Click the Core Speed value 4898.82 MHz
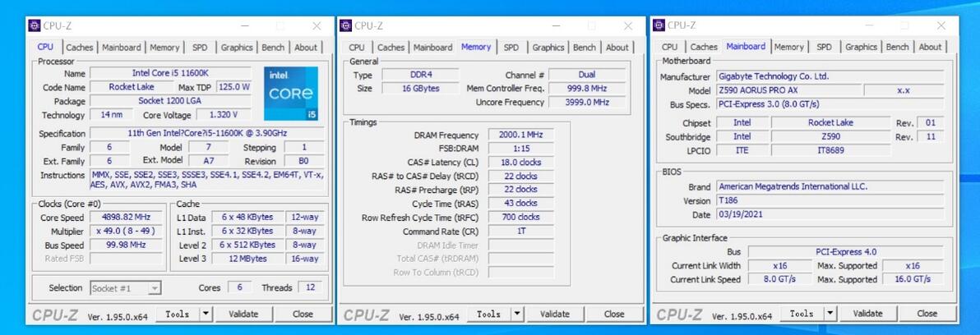Screen dimensions: 980x335 pyautogui.click(x=126, y=217)
